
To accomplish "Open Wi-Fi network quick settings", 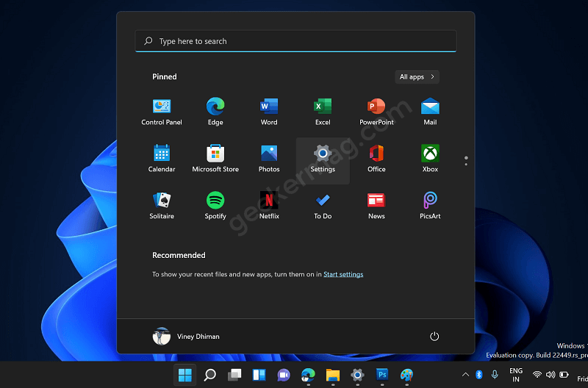I will coord(537,374).
